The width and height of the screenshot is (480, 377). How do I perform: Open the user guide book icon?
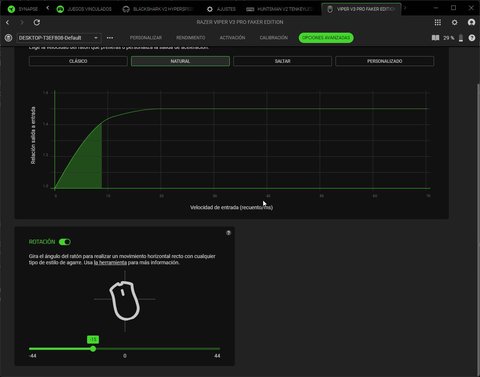(x=435, y=38)
